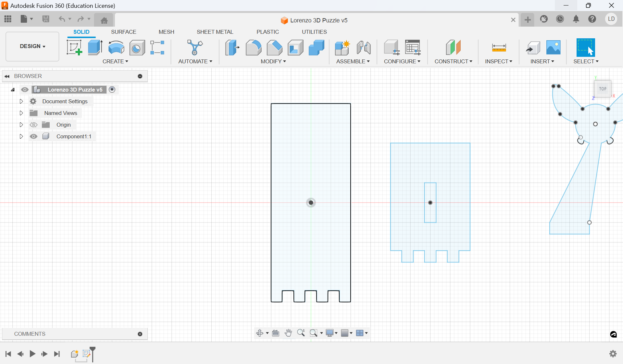Select the Fillet tool icon
The width and height of the screenshot is (623, 364).
coord(254,48)
